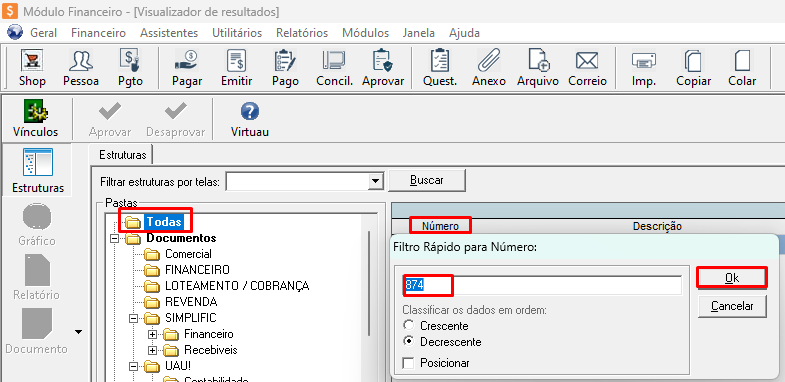Open the Vínculos icon
The image size is (785, 382).
35,111
